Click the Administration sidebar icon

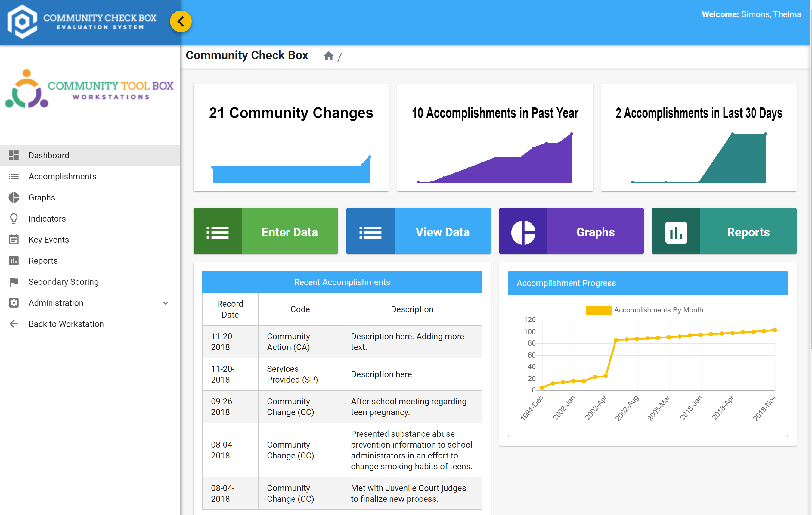[x=14, y=302]
